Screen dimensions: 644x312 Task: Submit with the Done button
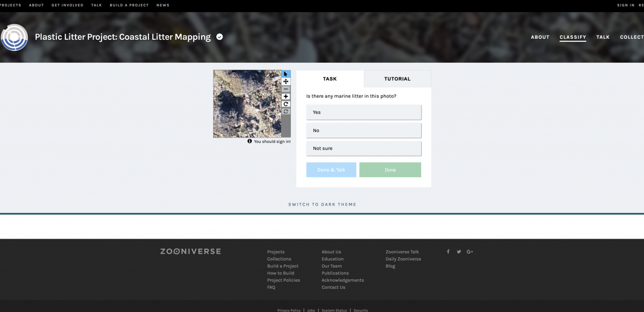[x=390, y=170]
